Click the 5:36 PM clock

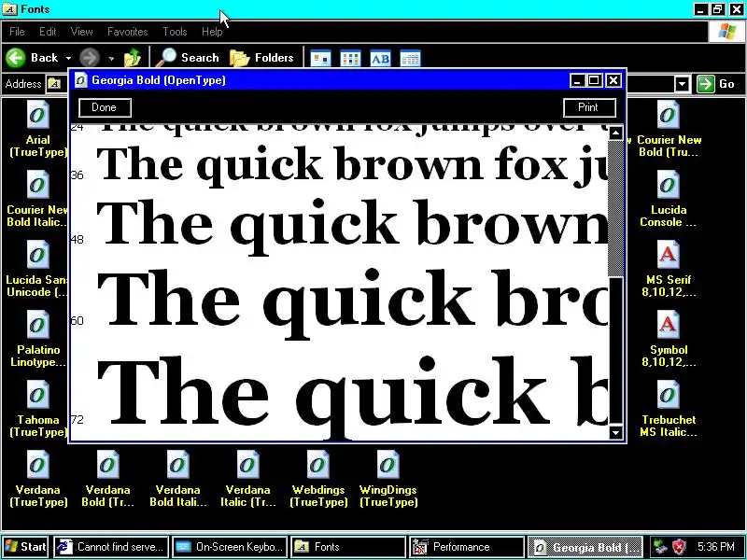pos(715,547)
